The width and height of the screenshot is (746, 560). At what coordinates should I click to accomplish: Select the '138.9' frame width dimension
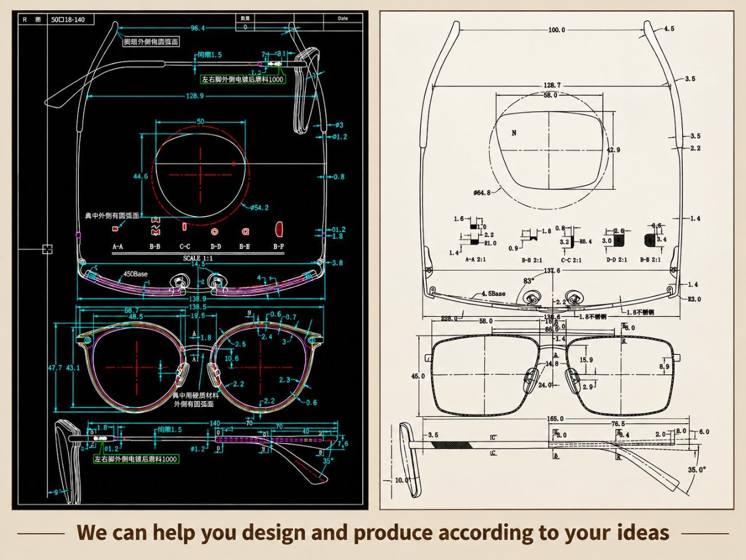[197, 299]
